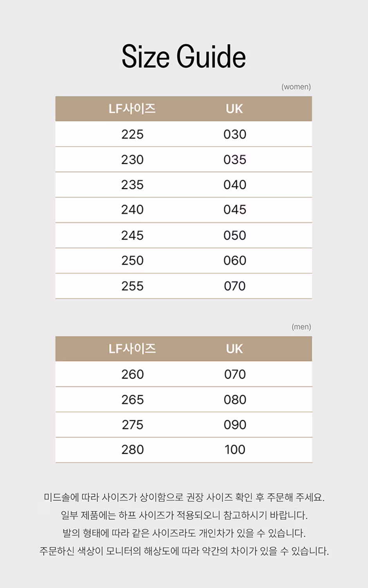Click the 미드솔에 따라 notice line
The width and height of the screenshot is (368, 588).
(184, 497)
